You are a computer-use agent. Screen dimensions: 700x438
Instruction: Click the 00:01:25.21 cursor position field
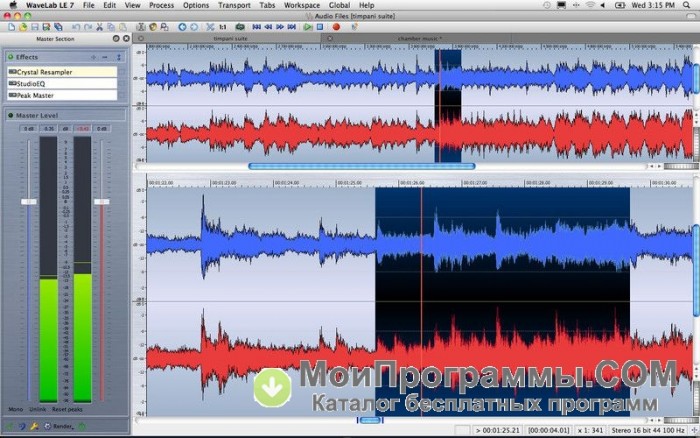(497, 430)
